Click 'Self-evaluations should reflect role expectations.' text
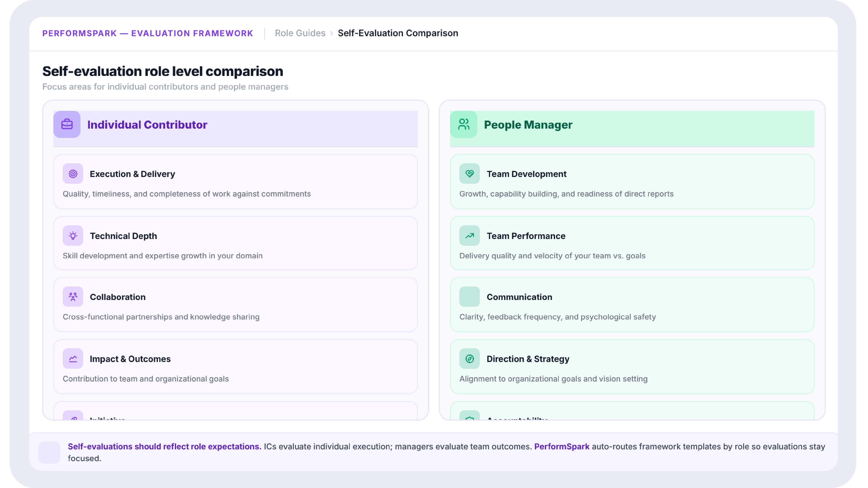Viewport: 868px width, 488px height. click(x=164, y=447)
